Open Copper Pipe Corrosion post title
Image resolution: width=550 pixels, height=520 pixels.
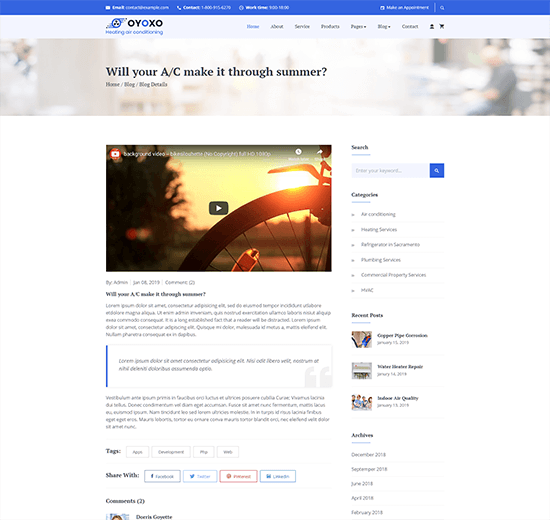[402, 335]
